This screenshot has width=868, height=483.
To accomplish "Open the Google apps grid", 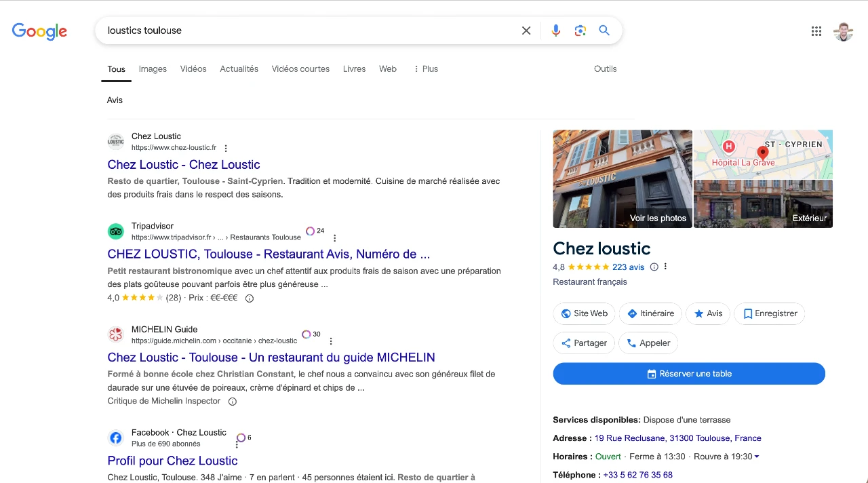I will coord(816,31).
